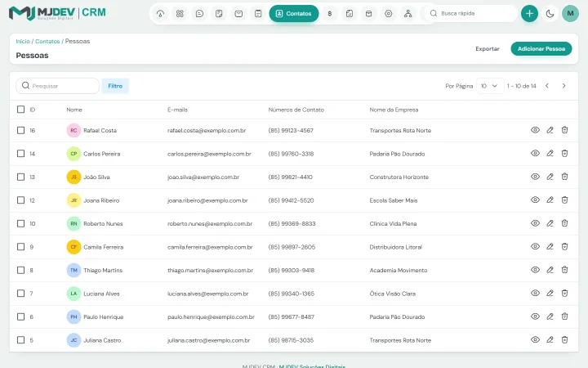Click the Nome da Empresa column header
Screen dimensions: 588x368
coord(394,110)
